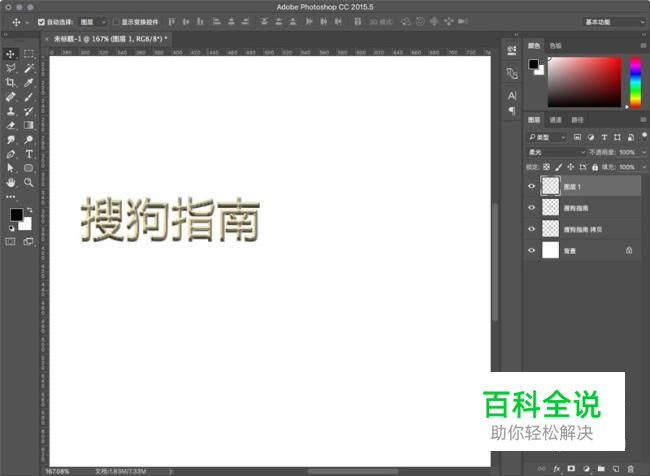Hide the 搜狗指南 拷贝 layer eye icon

click(531, 229)
